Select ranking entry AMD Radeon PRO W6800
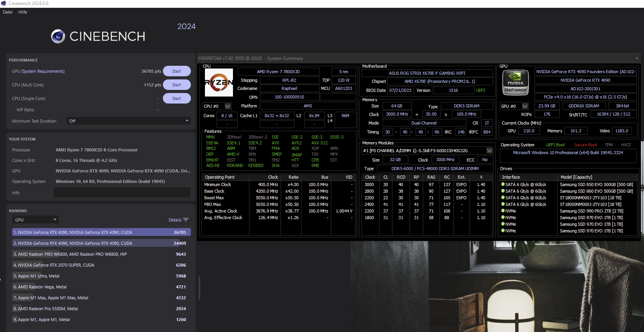The width and height of the screenshot is (644, 332). pos(101,254)
